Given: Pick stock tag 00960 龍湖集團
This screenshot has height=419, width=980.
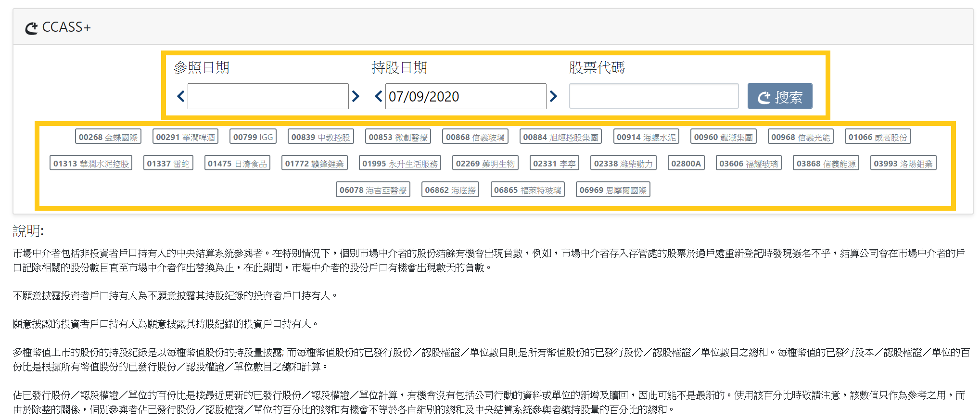Looking at the screenshot, I should point(723,137).
